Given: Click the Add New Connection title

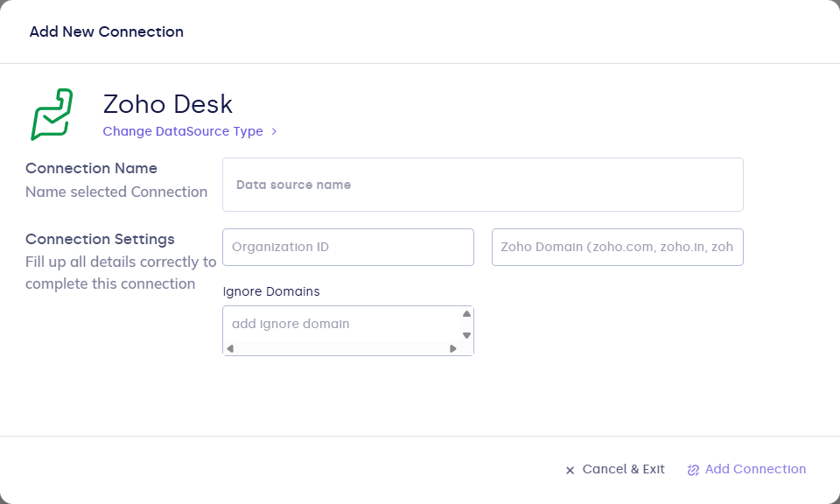Looking at the screenshot, I should (x=107, y=31).
